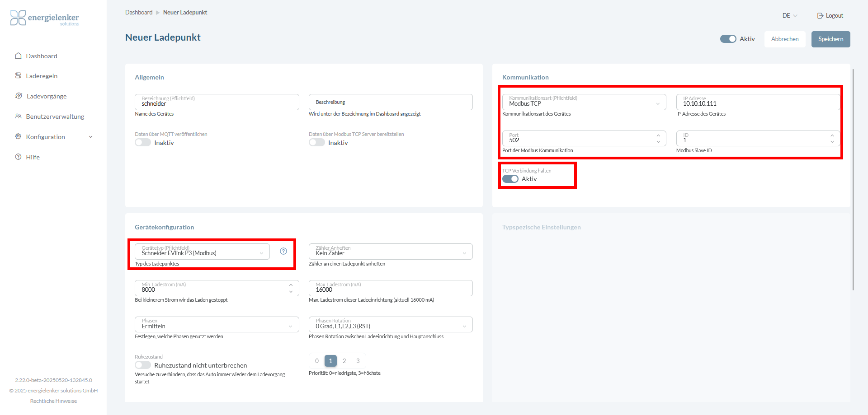Screen dimensions: 868x415
Task: Toggle Ruhezustand nicht unterbrechen switch
Action: (143, 365)
